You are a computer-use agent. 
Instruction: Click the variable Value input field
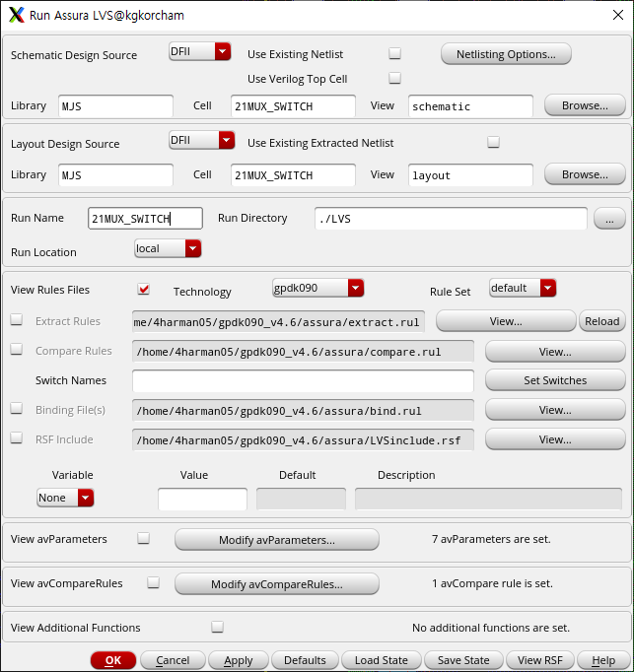202,499
